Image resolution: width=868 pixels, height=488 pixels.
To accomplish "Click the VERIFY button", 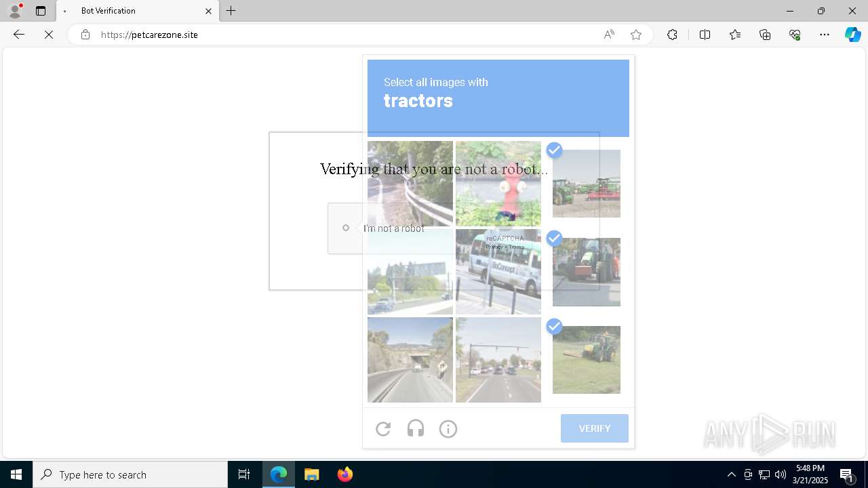I will (595, 428).
